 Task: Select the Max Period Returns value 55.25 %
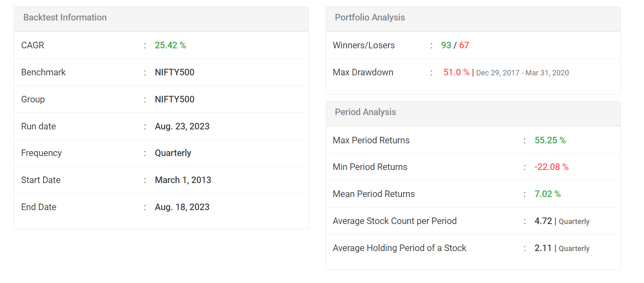550,140
